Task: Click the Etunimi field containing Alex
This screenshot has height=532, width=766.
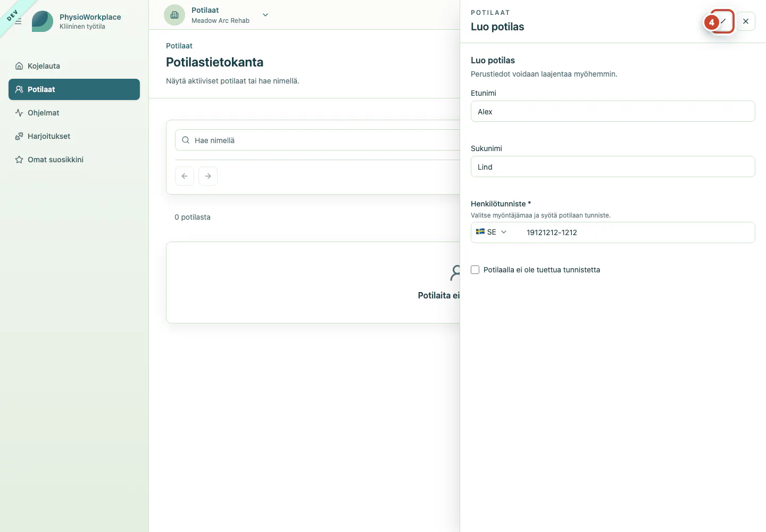Action: [613, 111]
